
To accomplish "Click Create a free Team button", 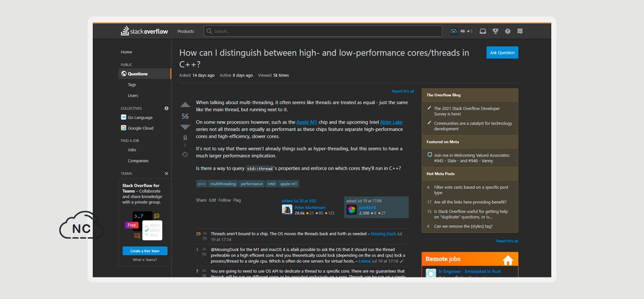I will click(145, 251).
